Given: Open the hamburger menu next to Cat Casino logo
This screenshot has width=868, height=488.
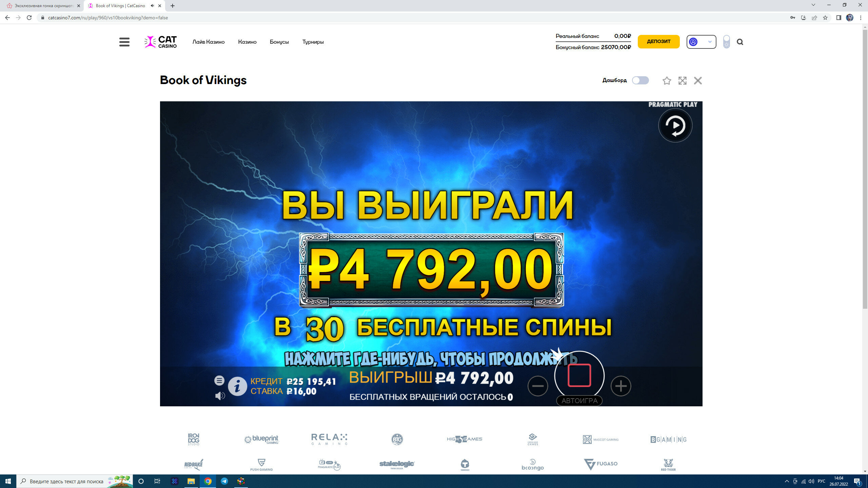Looking at the screenshot, I should [x=124, y=42].
